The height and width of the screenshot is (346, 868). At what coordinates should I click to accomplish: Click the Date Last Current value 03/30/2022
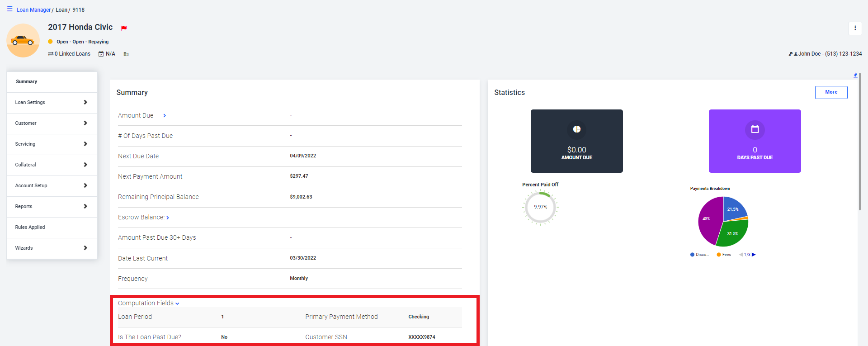[303, 258]
